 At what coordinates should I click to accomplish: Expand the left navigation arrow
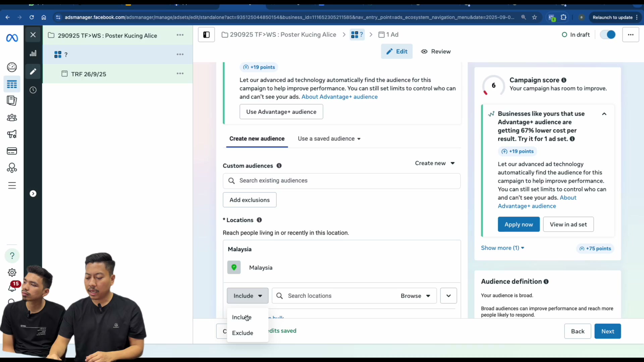[33, 193]
